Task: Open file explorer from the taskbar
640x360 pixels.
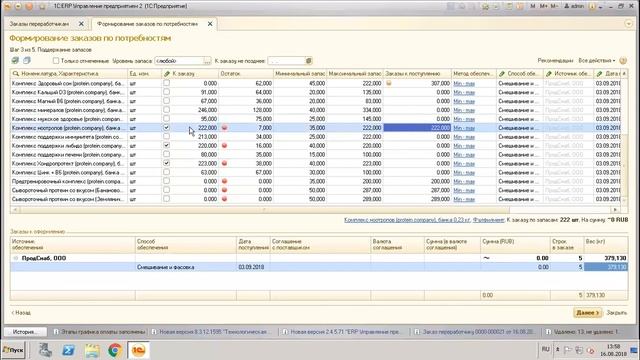Action: coord(92,350)
